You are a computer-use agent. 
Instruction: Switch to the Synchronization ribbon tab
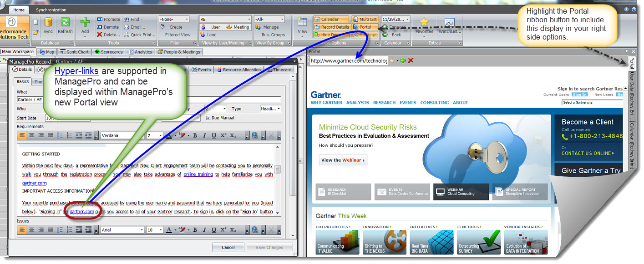[x=51, y=10]
